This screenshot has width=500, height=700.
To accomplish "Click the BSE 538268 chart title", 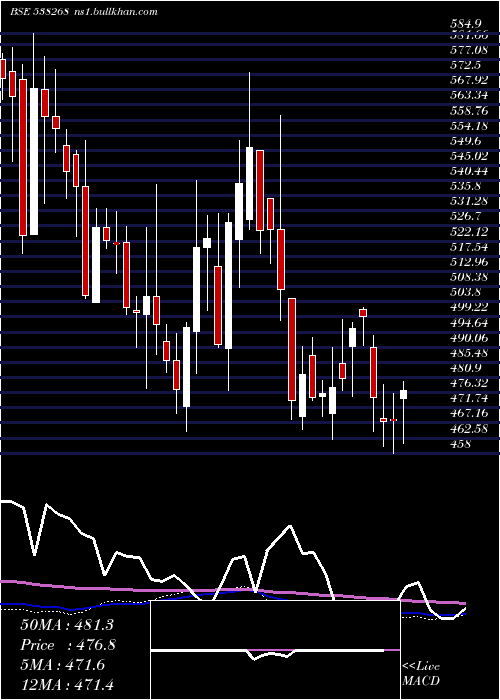I will (x=39, y=11).
